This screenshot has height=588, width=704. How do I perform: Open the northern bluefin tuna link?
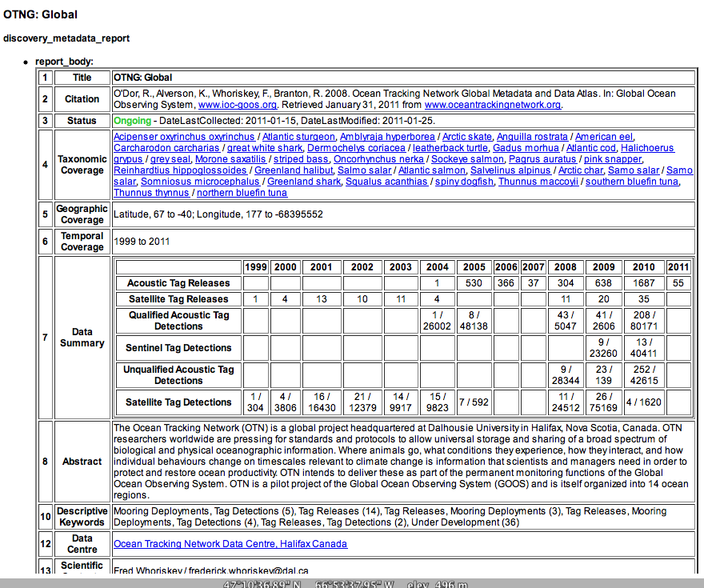click(x=242, y=193)
